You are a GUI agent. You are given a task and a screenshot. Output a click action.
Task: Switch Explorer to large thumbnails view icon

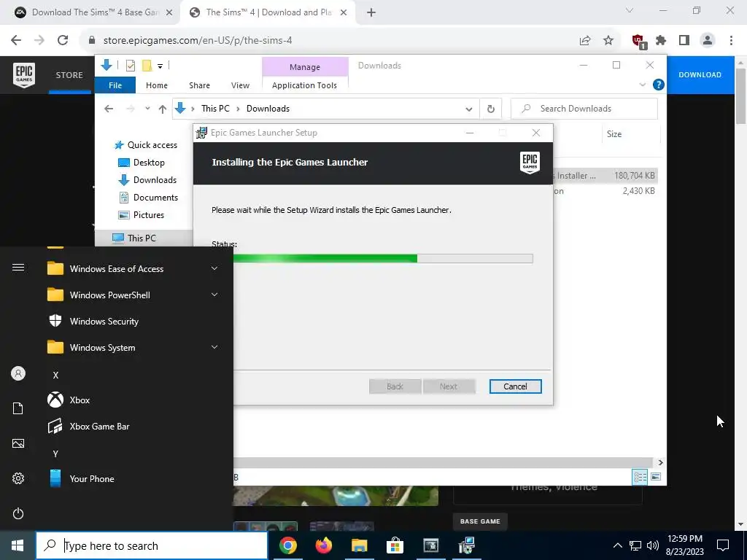coord(656,477)
